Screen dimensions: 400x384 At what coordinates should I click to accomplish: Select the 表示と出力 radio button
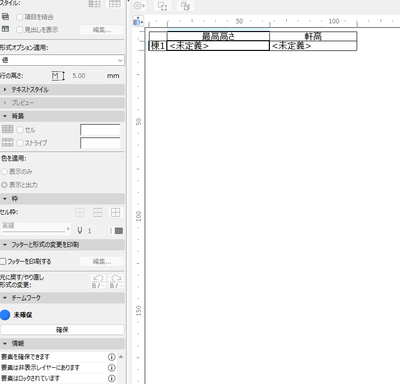(4, 185)
